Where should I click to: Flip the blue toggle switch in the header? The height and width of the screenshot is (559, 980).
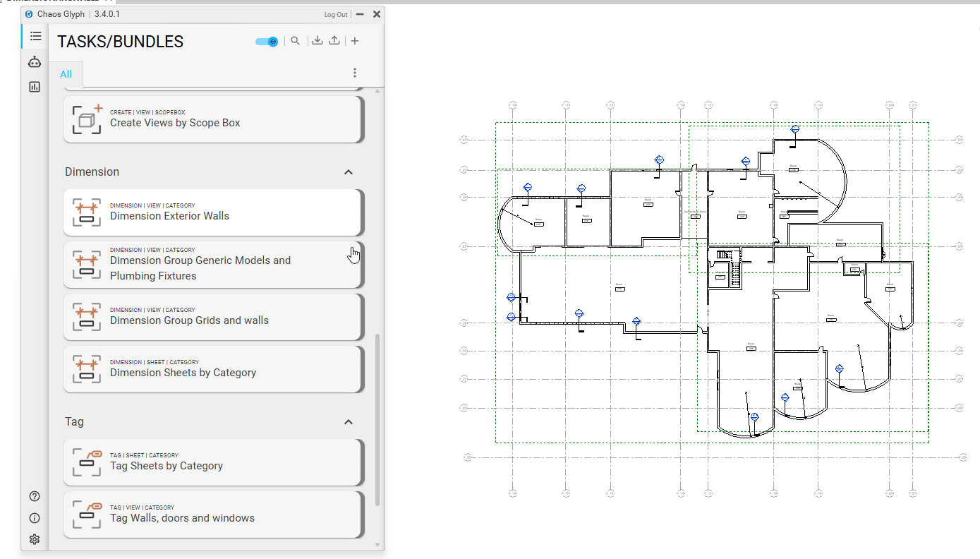click(x=266, y=41)
